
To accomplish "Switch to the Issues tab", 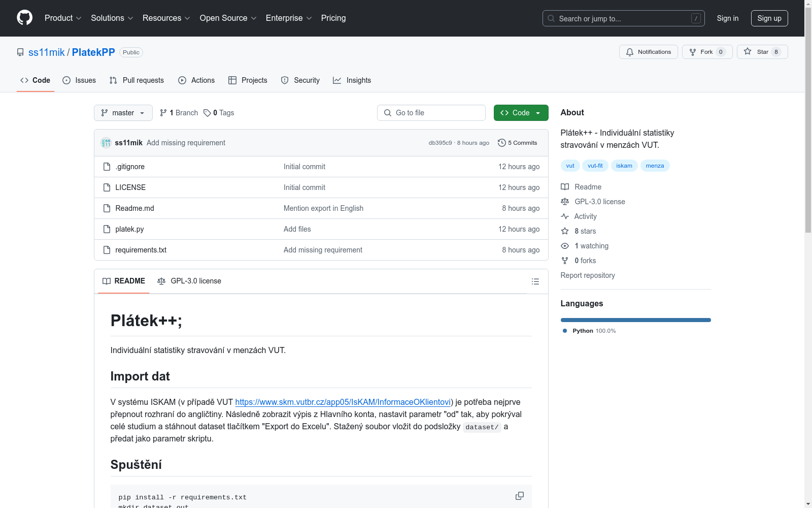I will (x=79, y=80).
